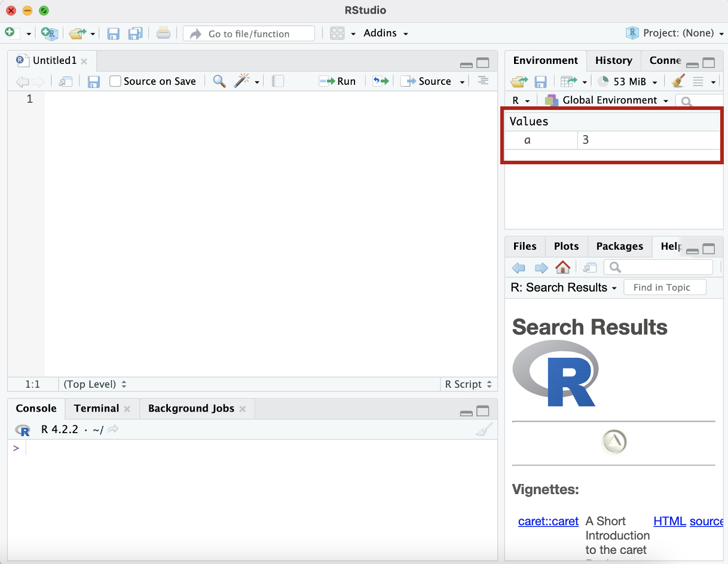Open the Addins menu

pyautogui.click(x=386, y=33)
